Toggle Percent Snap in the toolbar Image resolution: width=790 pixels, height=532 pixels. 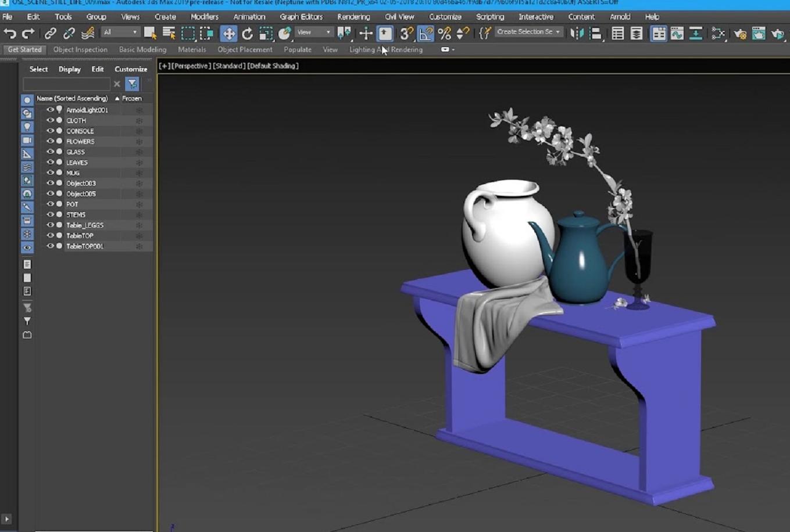click(x=444, y=34)
